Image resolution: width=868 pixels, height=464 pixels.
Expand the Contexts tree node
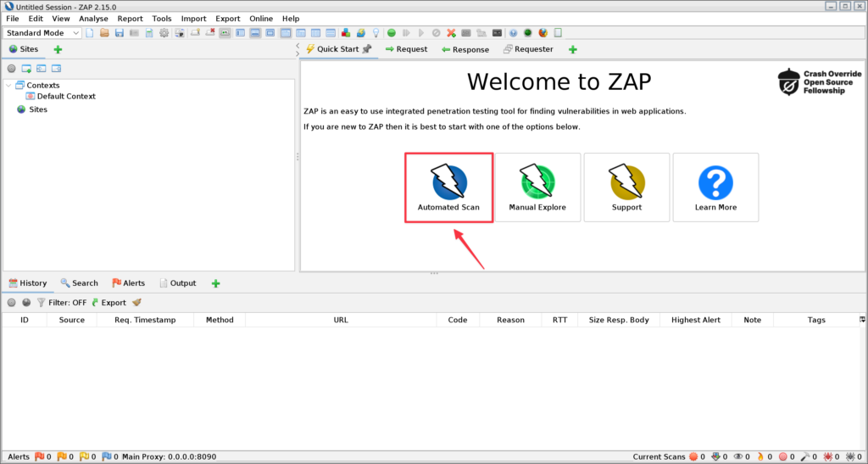9,85
